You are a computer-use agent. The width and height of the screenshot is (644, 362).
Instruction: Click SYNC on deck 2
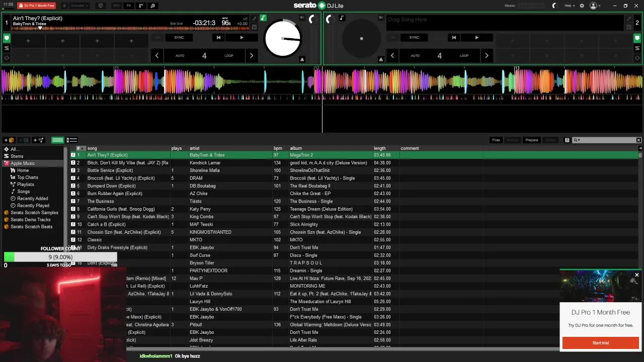tap(414, 37)
